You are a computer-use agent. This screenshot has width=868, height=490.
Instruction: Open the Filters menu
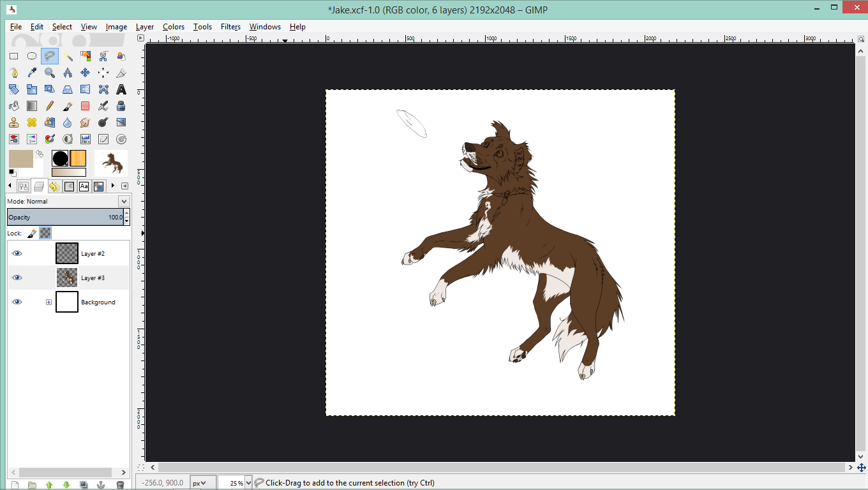coord(230,27)
